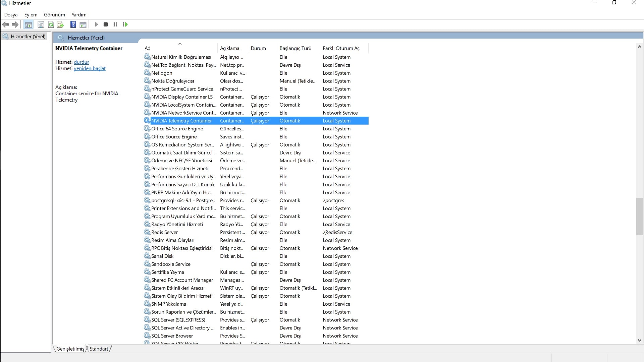Click the pause service icon
The width and height of the screenshot is (644, 362).
coord(115,24)
